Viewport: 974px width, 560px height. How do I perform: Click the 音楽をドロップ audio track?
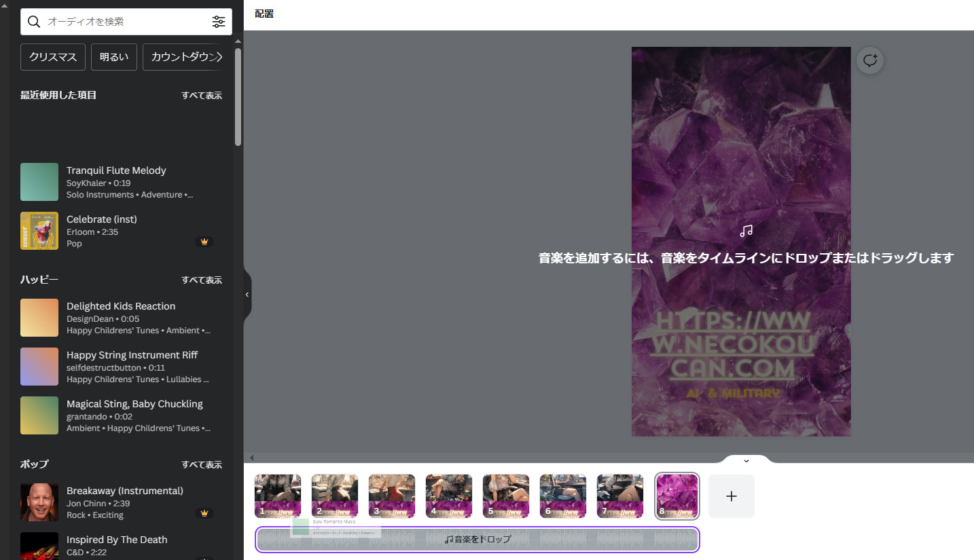tap(477, 540)
